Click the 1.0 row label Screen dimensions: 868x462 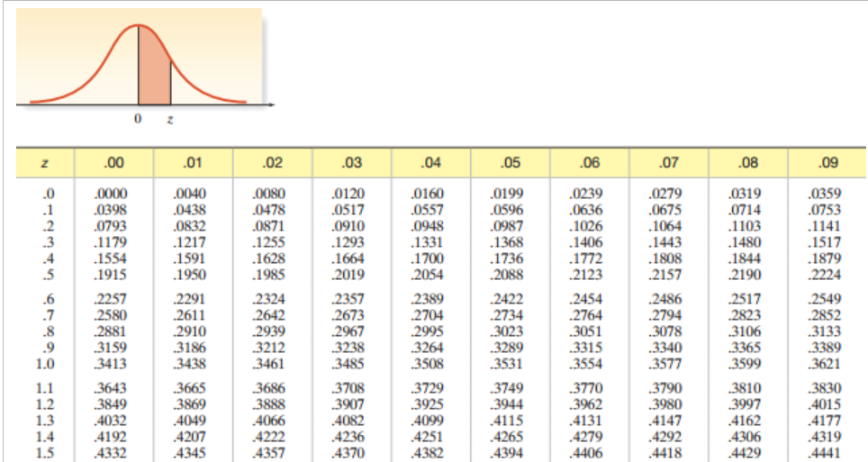click(45, 364)
